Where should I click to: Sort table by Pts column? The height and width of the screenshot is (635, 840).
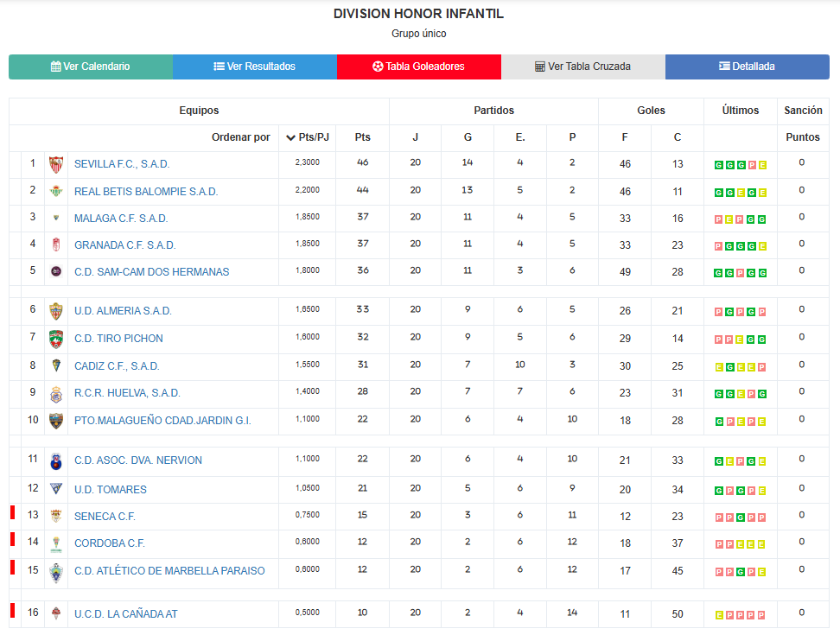[x=363, y=137]
